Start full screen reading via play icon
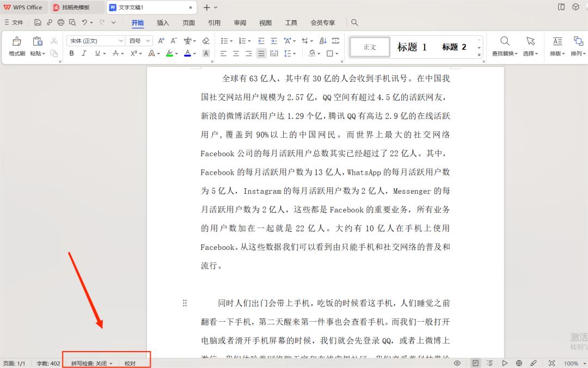The image size is (588, 368). (x=505, y=363)
